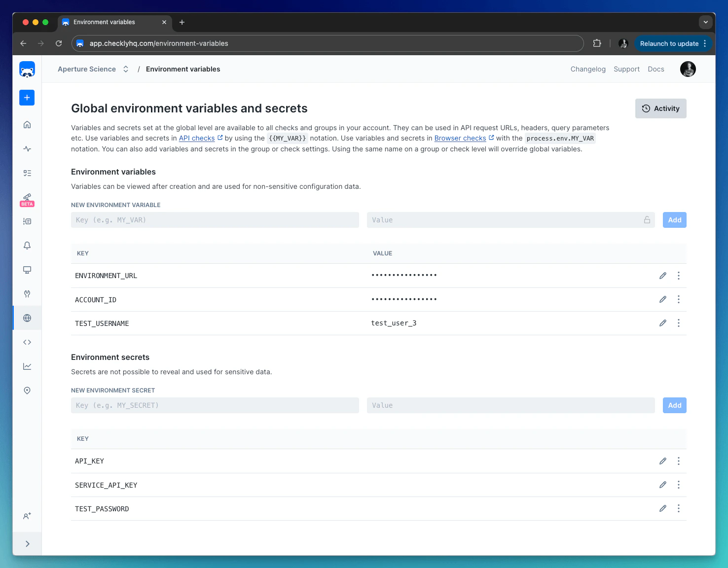Select the code snippets icon in sidebar
The image size is (728, 568).
27,342
